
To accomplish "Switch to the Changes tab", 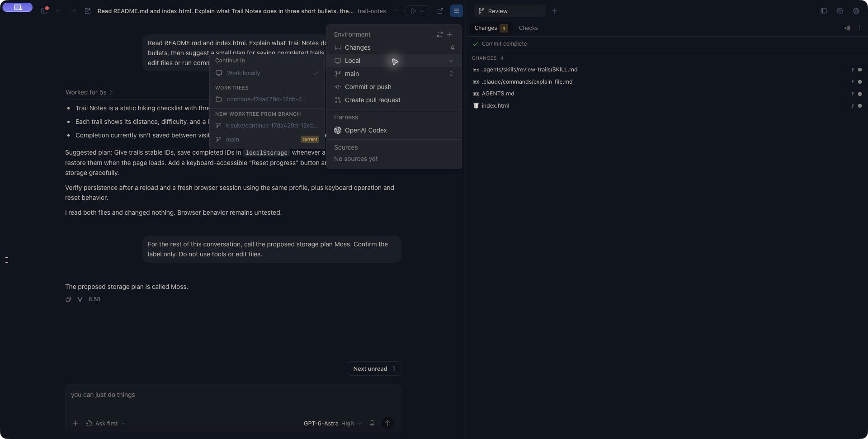I will tap(491, 28).
